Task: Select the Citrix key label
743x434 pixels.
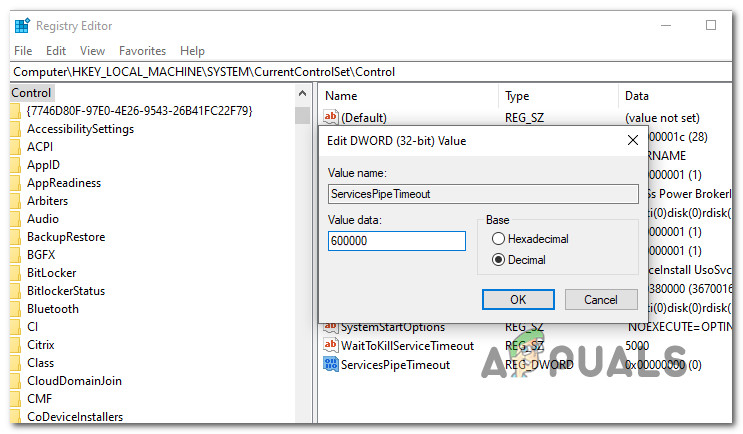Action: [x=41, y=345]
